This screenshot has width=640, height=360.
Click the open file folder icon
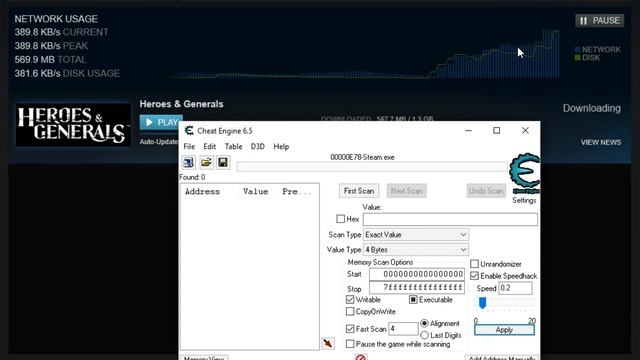tap(206, 162)
